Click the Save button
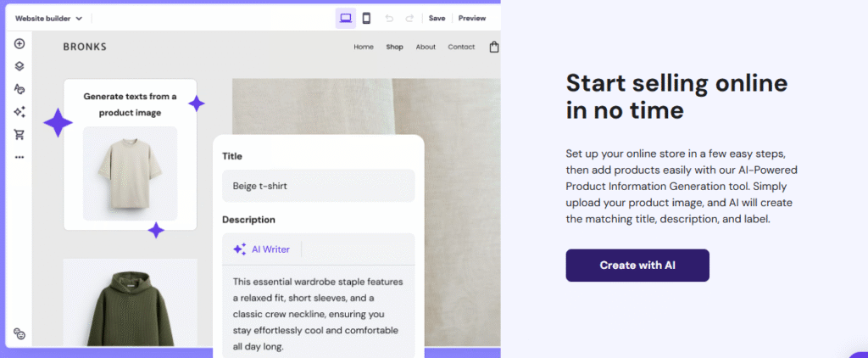The height and width of the screenshot is (358, 868). (x=437, y=19)
